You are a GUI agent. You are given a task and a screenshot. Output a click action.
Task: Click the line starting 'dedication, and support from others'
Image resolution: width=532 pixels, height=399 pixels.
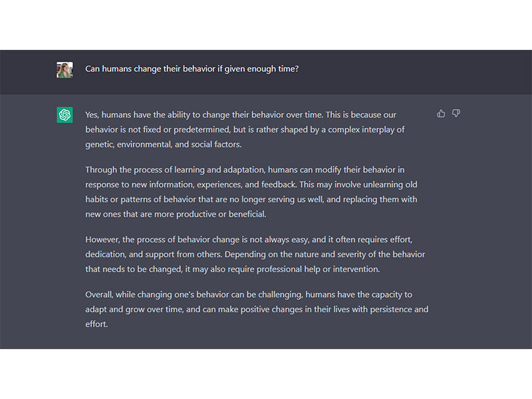tap(255, 255)
